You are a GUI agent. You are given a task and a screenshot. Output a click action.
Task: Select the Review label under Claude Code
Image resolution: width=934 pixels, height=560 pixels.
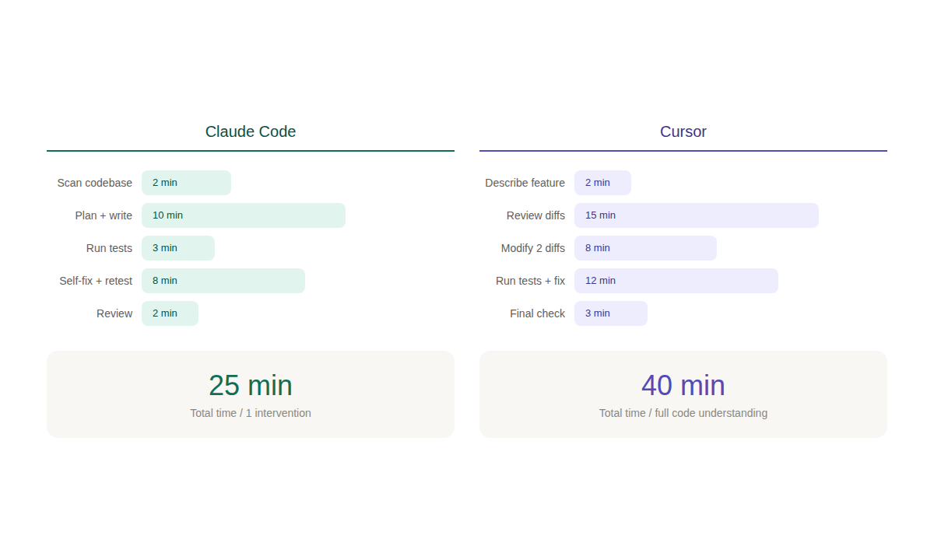pos(114,313)
